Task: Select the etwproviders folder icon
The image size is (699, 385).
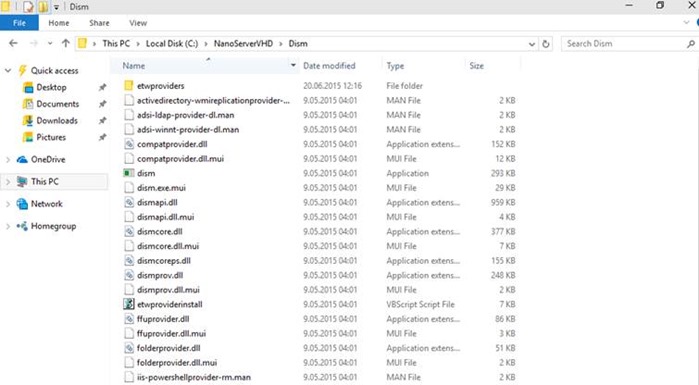Action: [x=129, y=86]
